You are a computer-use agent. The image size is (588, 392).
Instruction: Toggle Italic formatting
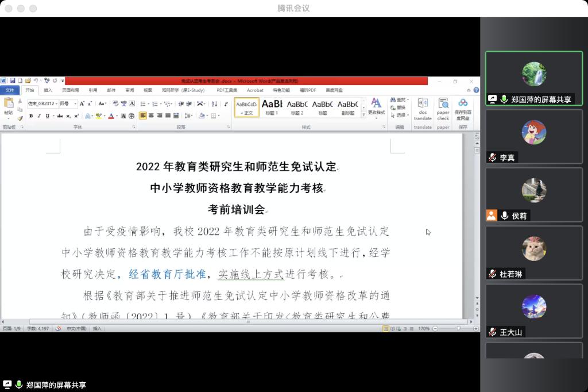click(x=39, y=116)
